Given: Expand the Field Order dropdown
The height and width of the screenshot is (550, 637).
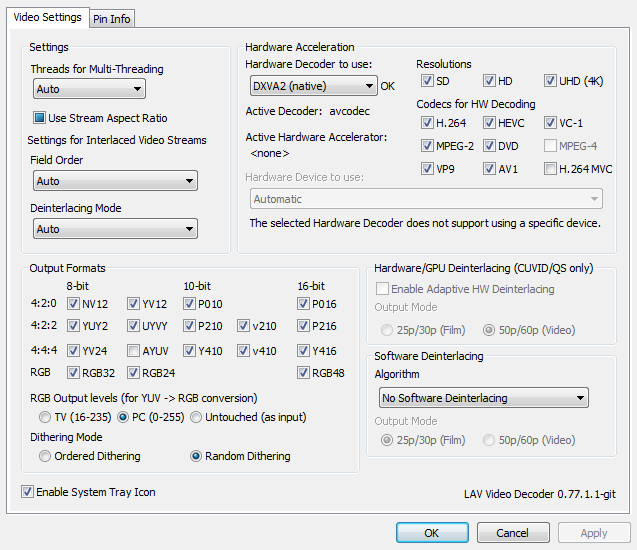Looking at the screenshot, I should tap(114, 181).
